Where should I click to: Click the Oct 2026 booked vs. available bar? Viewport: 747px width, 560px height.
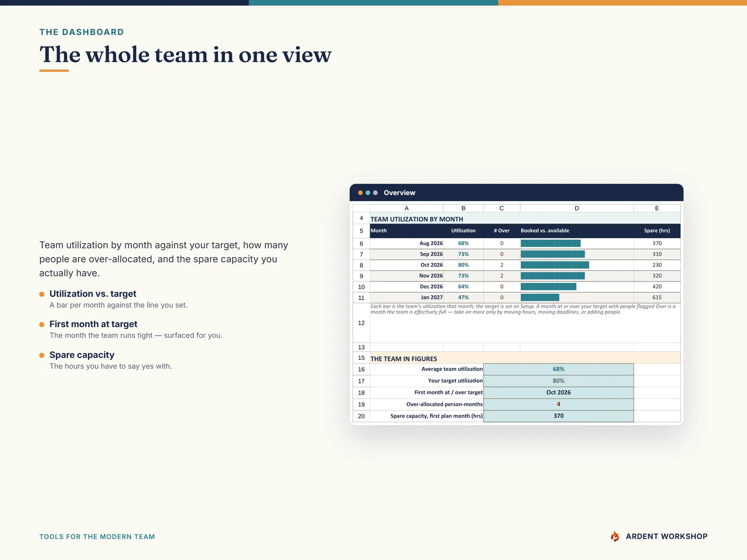pyautogui.click(x=555, y=265)
